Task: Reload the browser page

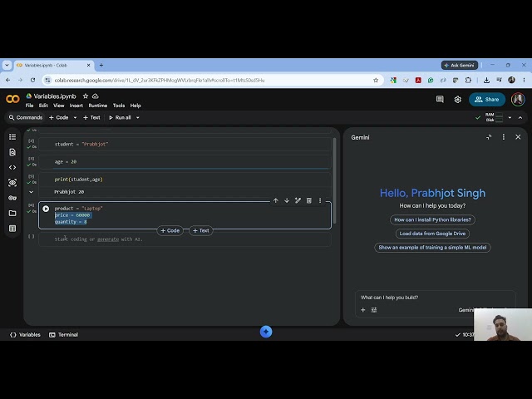Action: (32, 81)
